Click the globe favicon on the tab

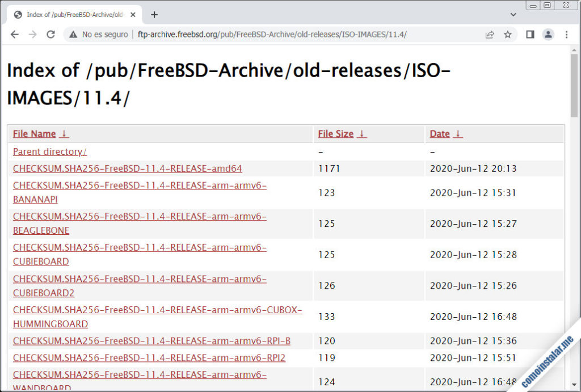pos(16,15)
